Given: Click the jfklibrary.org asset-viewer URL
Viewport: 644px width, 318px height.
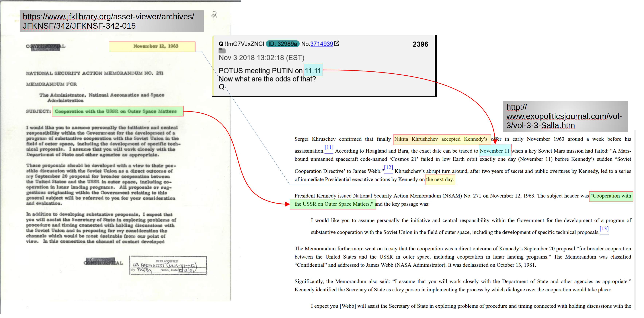Looking at the screenshot, I should click(108, 21).
